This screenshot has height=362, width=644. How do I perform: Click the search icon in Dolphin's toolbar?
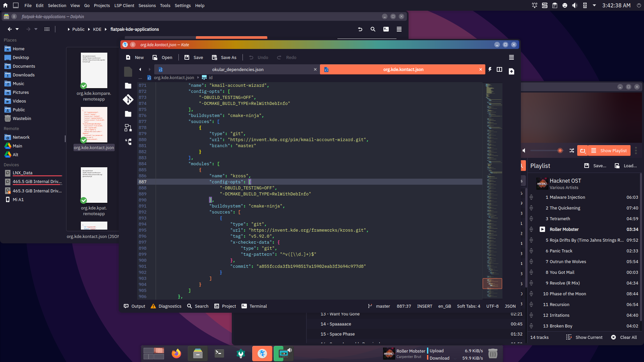(373, 29)
